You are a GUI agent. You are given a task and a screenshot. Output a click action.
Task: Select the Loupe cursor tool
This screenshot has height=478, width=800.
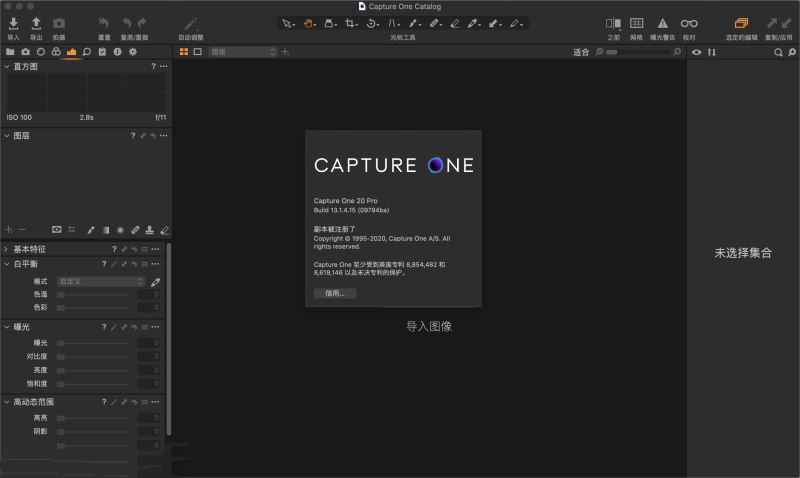[x=330, y=23]
